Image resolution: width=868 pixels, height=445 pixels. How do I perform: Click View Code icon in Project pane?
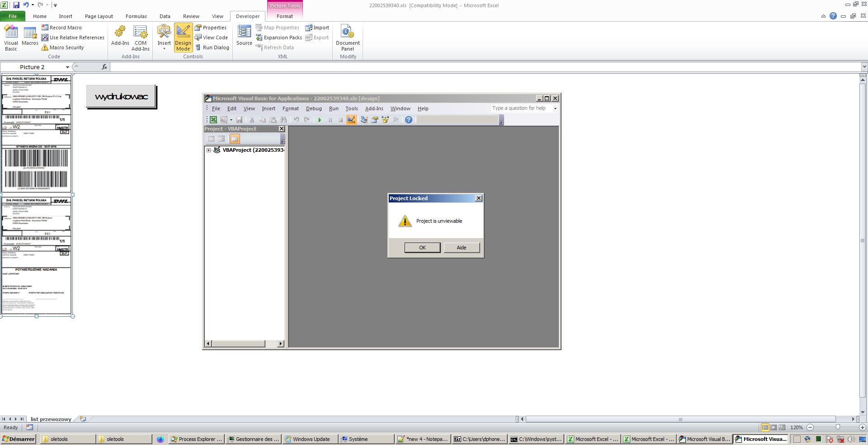coord(211,139)
